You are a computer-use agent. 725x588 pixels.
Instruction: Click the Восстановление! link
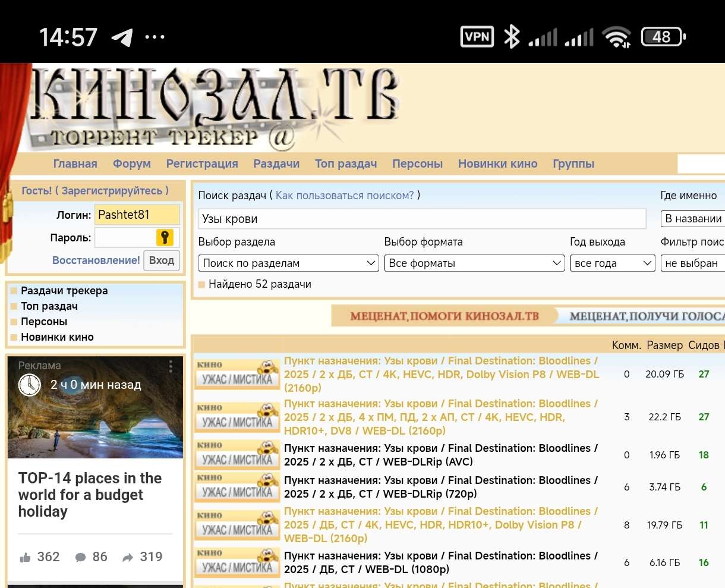coord(96,260)
